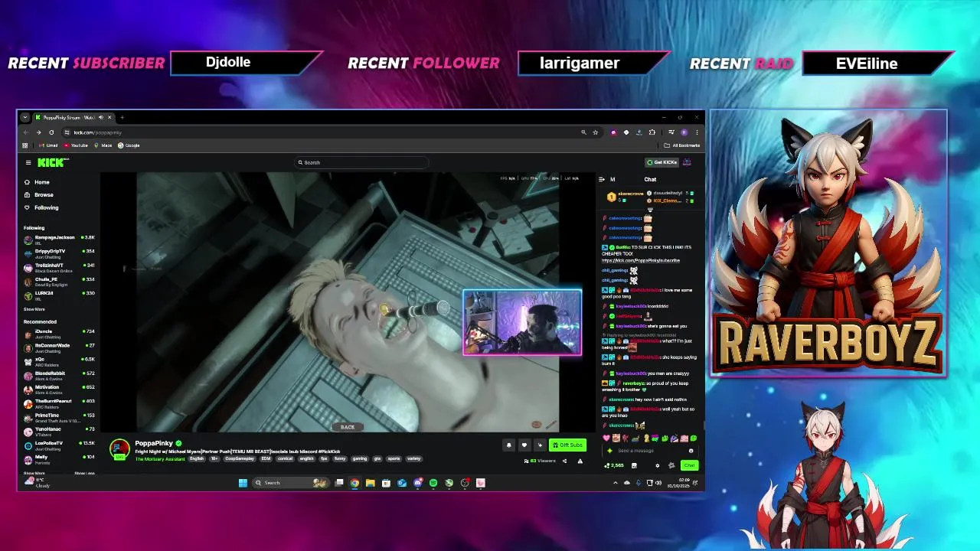Open TrolizinhaVT channel in sidebar
Image resolution: width=980 pixels, height=551 pixels.
[x=59, y=266]
